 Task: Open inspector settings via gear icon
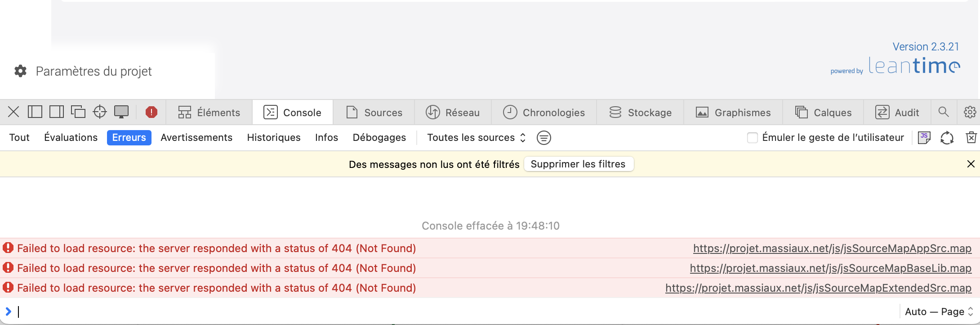pos(969,112)
